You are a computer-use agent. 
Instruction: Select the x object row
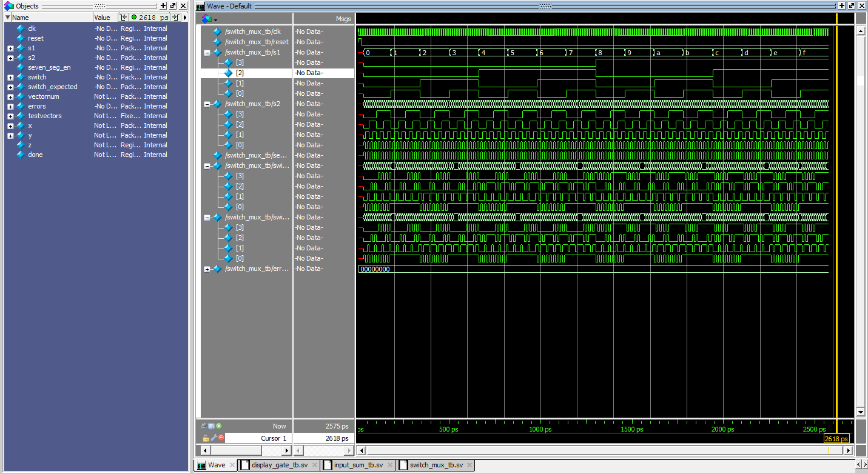tap(96, 125)
